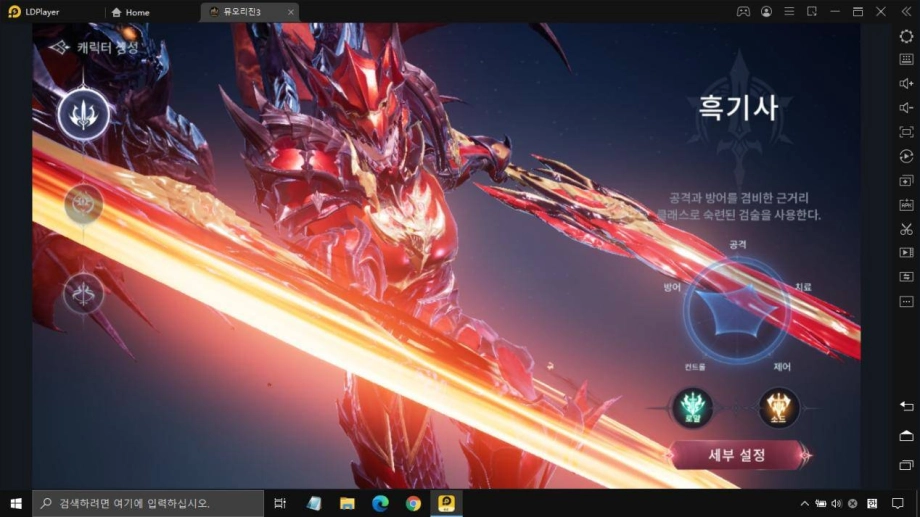This screenshot has height=517, width=920.
Task: Open File Explorer from taskbar
Action: coord(347,504)
